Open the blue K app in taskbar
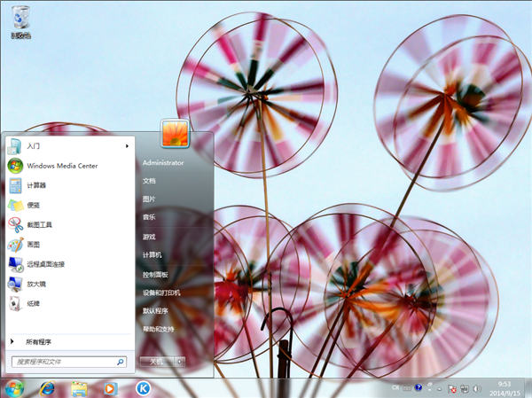Screen dimensions: 532x398 point(142,388)
